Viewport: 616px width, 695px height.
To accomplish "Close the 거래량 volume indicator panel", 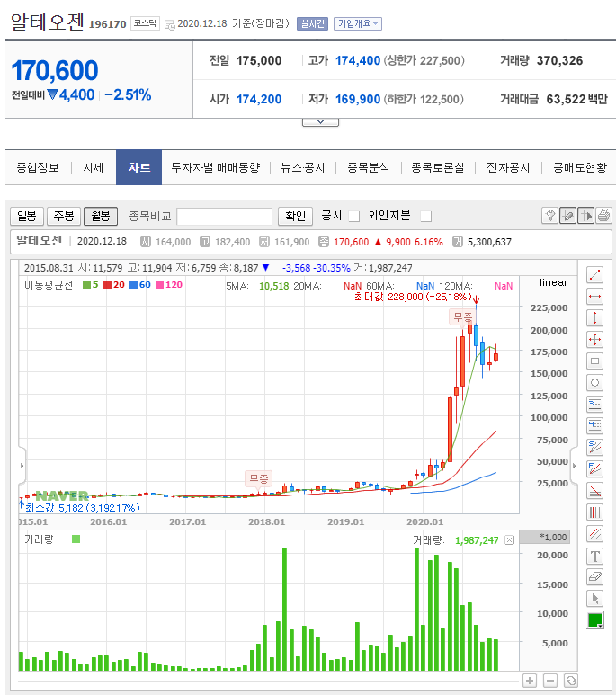I will click(510, 539).
